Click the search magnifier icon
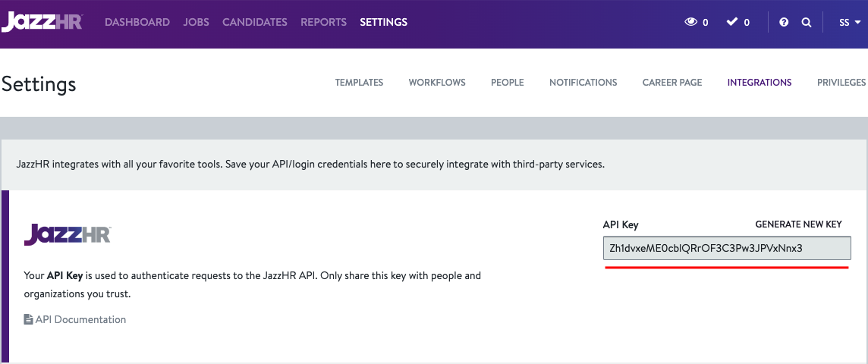The width and height of the screenshot is (868, 364). [807, 22]
